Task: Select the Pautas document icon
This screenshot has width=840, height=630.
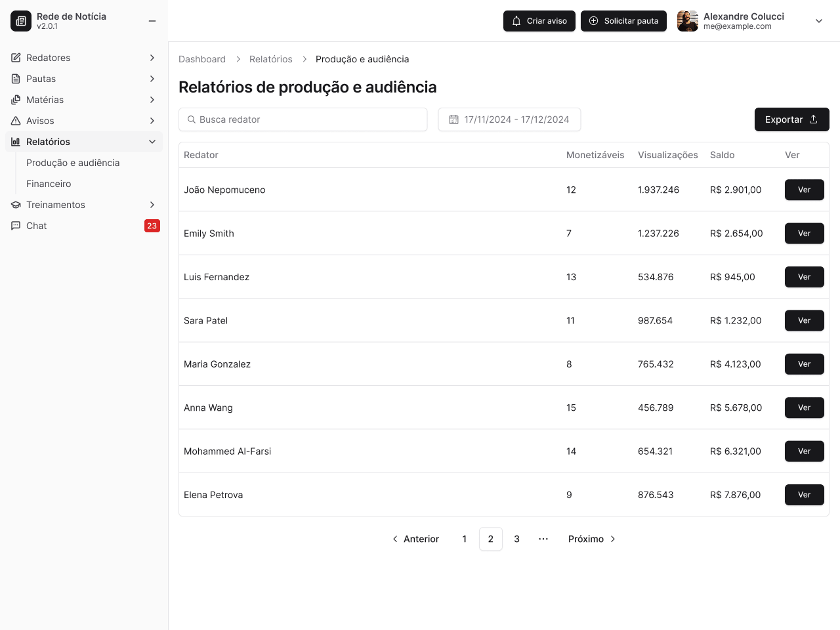Action: click(15, 79)
